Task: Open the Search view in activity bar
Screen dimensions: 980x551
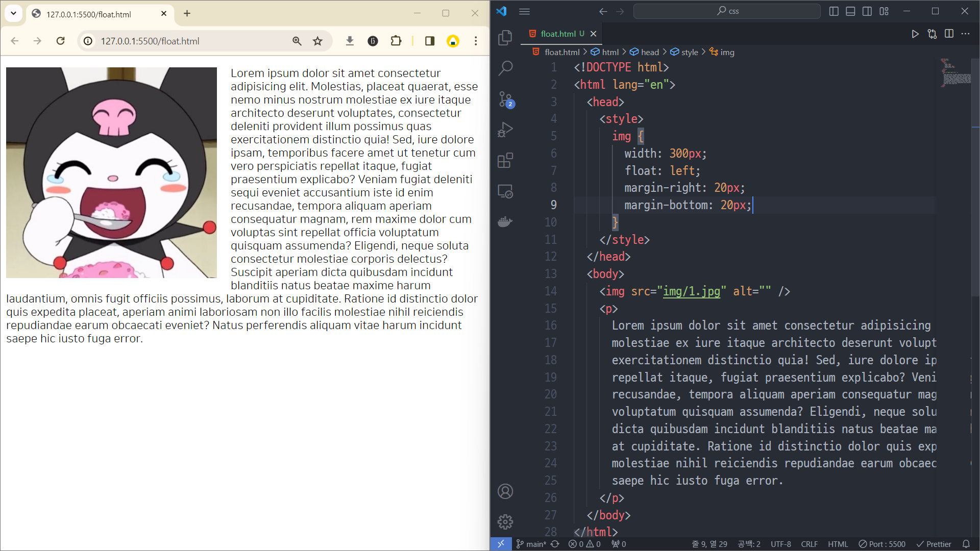Action: point(505,68)
